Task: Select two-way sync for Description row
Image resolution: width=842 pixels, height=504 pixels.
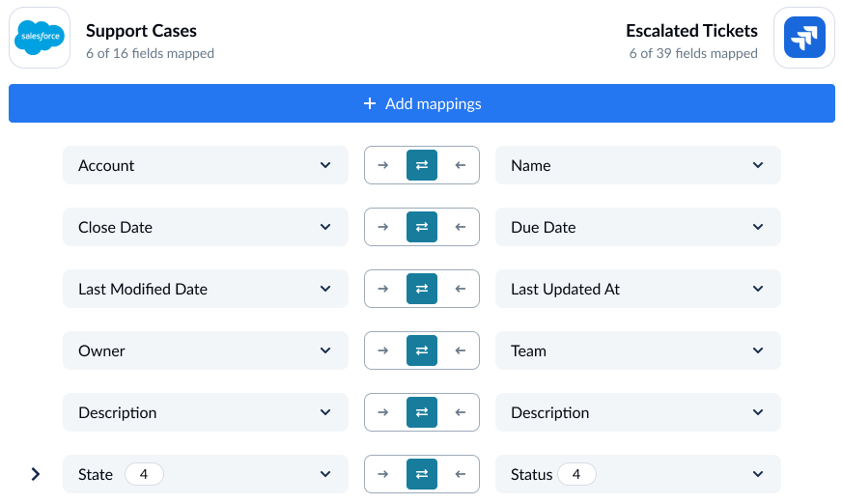Action: click(x=422, y=412)
